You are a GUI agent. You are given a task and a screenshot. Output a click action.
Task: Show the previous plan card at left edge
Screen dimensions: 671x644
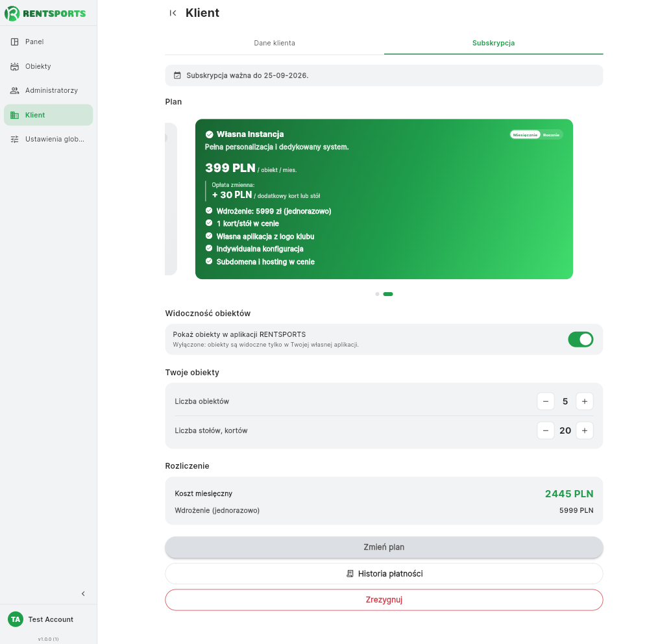(171, 199)
